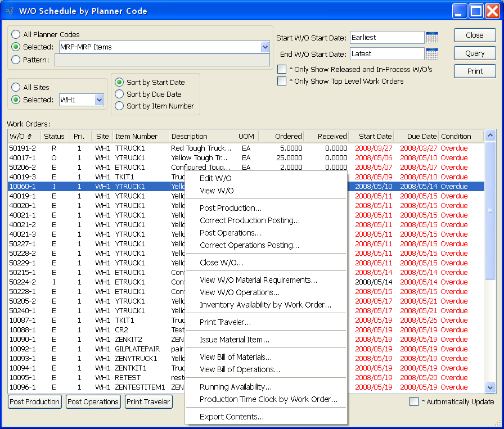The width and height of the screenshot is (504, 429).
Task: Click Print Traveler... menu entry
Action: [x=225, y=322]
